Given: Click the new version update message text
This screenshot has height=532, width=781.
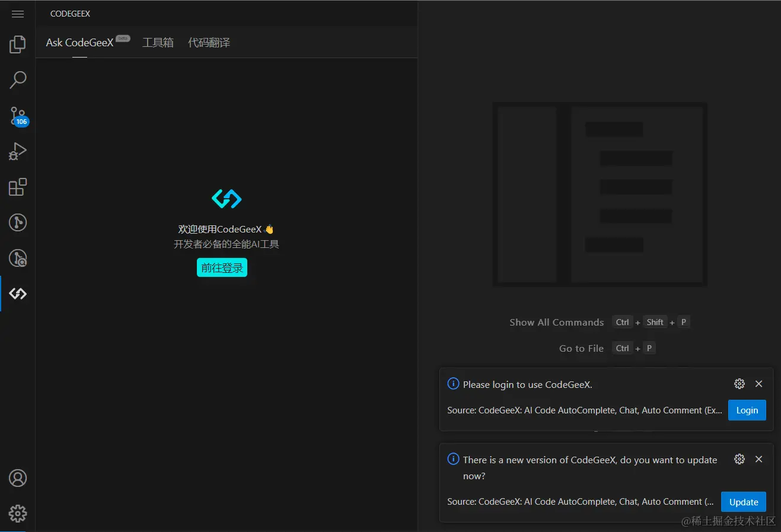Looking at the screenshot, I should click(x=590, y=467).
